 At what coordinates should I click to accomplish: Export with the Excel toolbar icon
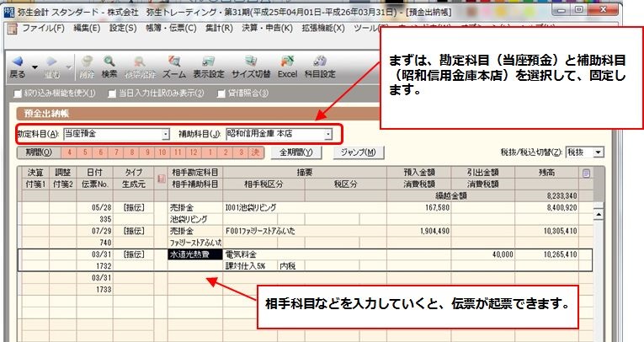pos(287,61)
